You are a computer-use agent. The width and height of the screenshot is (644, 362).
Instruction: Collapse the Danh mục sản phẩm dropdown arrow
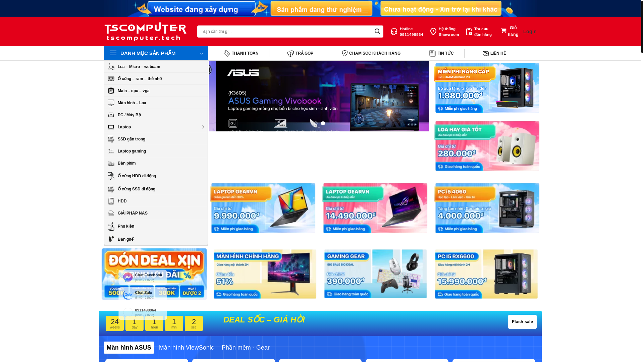[x=201, y=54]
